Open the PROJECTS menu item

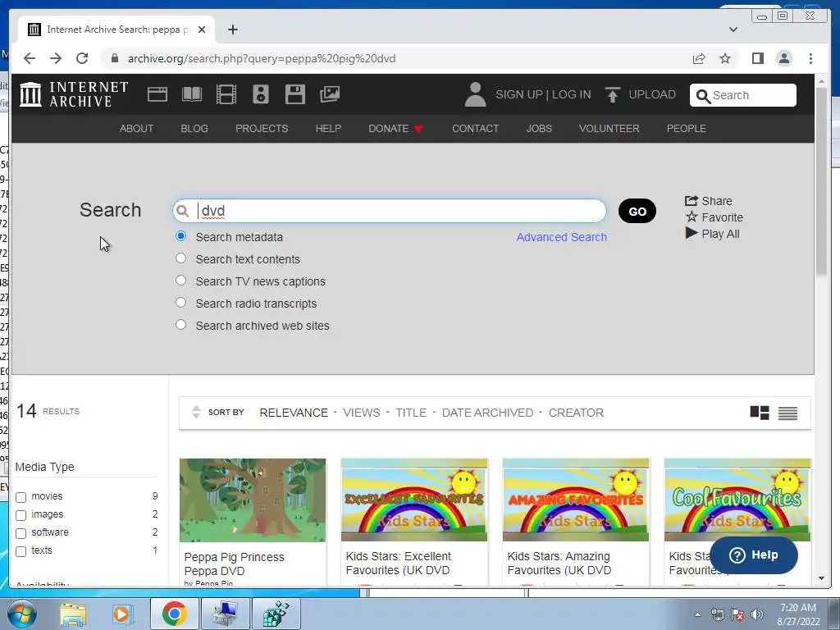tap(262, 129)
